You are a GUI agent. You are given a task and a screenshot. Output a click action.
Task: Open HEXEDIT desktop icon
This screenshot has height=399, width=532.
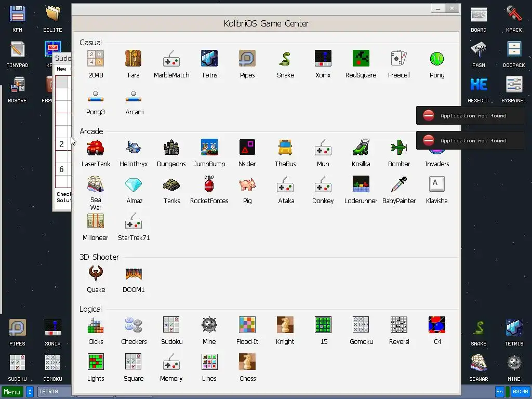478,89
